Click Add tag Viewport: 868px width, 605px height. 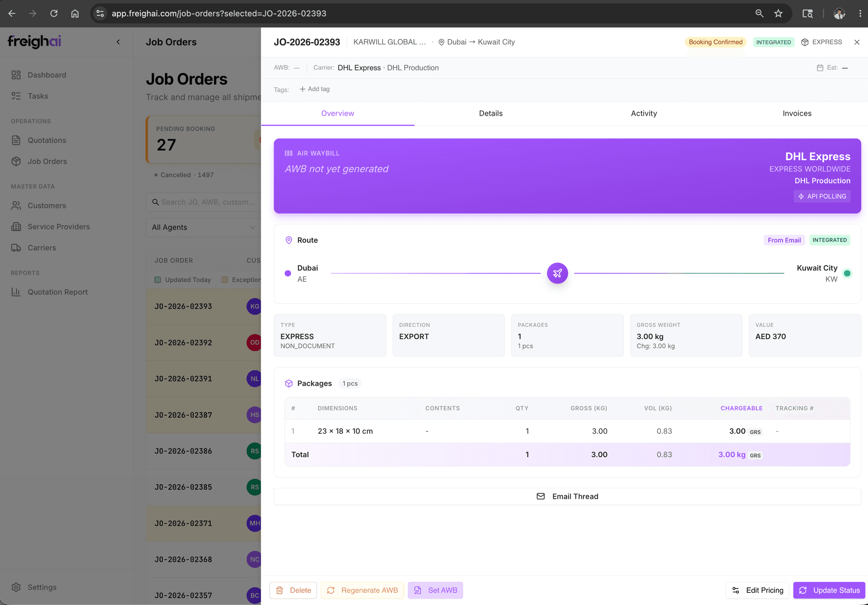315,89
